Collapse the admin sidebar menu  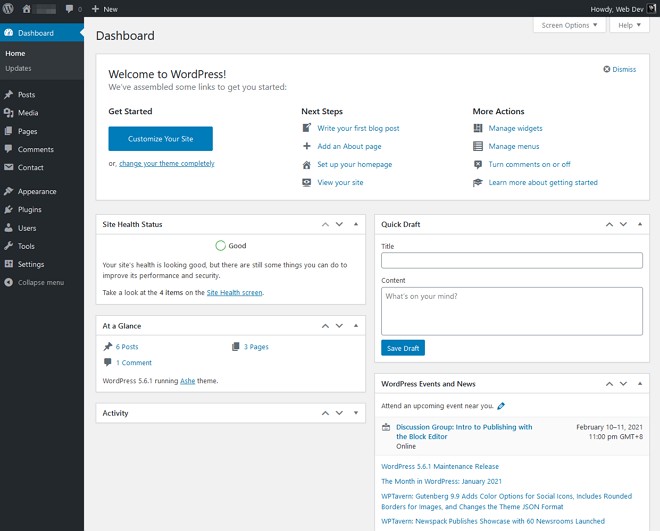pos(40,282)
